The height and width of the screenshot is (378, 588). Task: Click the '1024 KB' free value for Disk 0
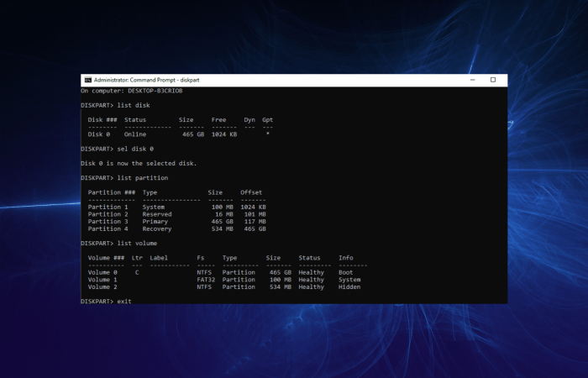[224, 134]
